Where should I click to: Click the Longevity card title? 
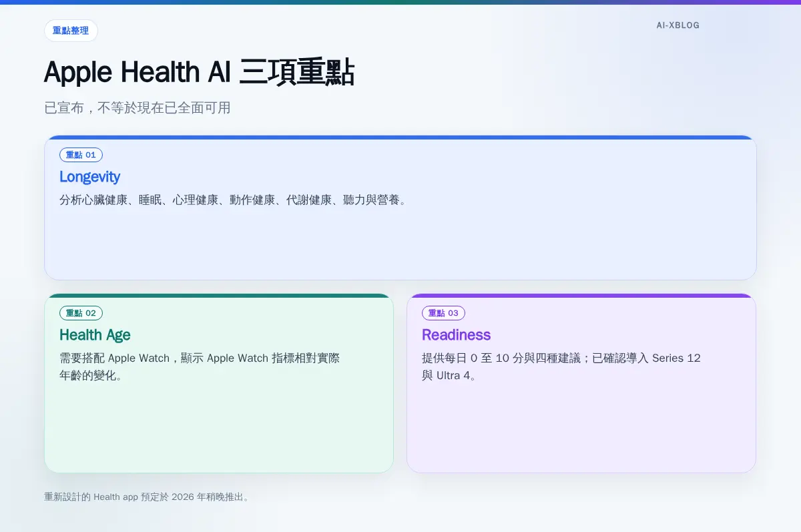point(89,177)
